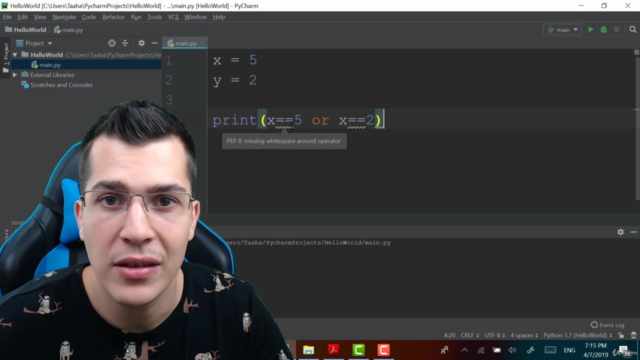Hide the Run tool window

633,232
